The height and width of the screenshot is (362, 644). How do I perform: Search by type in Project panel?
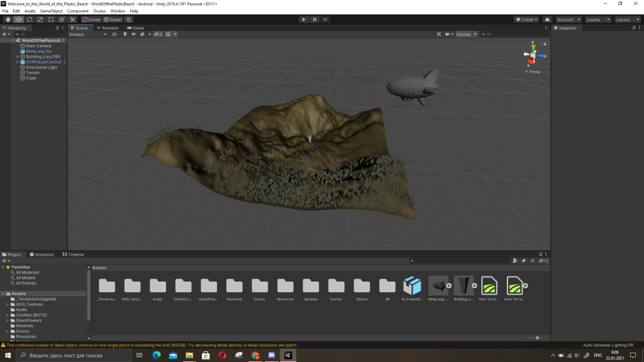tap(515, 261)
